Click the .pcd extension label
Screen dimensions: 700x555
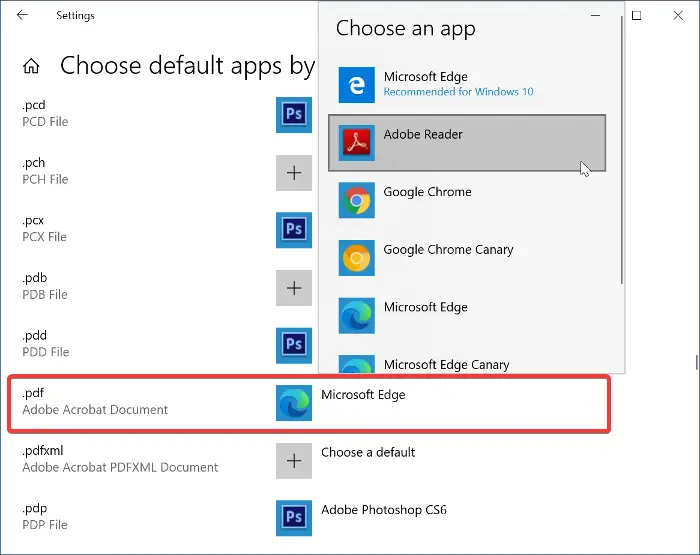point(34,105)
